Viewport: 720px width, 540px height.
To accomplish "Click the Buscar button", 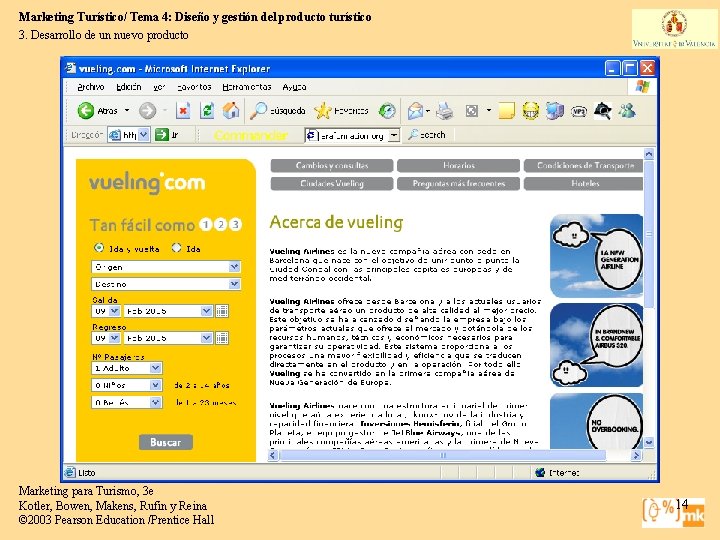I will pos(166,442).
